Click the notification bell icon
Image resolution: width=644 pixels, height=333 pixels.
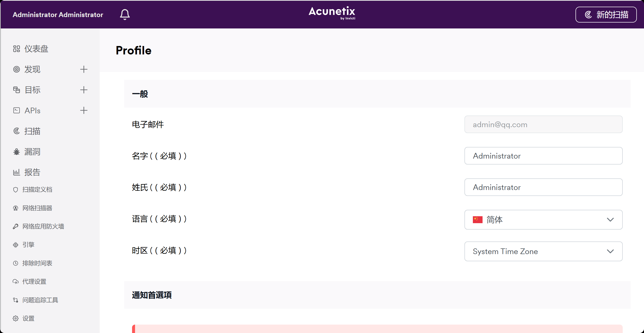click(125, 15)
